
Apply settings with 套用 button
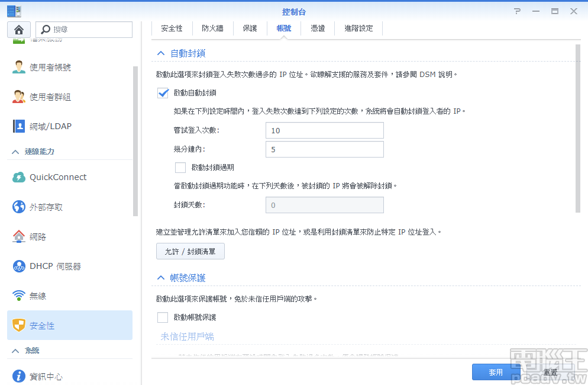pyautogui.click(x=495, y=371)
